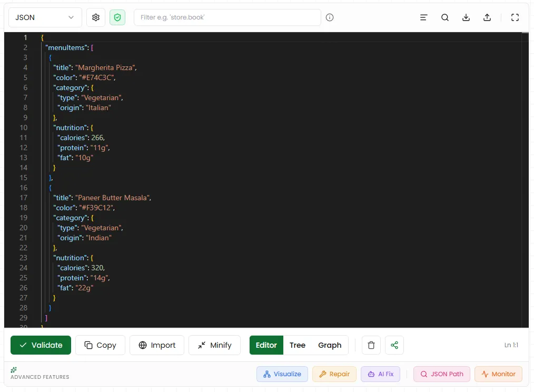Image resolution: width=534 pixels, height=392 pixels.
Task: Open search with the magnifier icon
Action: click(x=444, y=17)
